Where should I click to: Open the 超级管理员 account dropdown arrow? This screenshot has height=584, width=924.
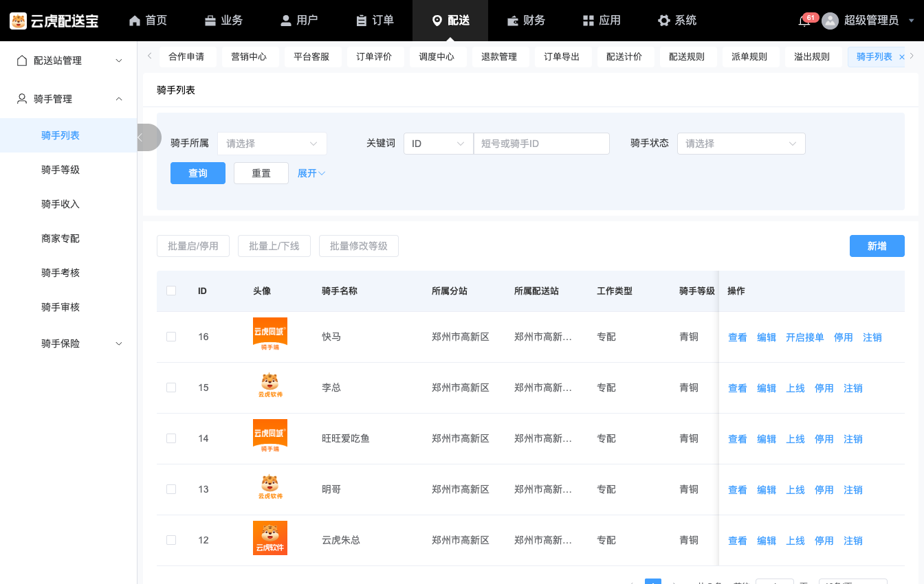pos(911,21)
